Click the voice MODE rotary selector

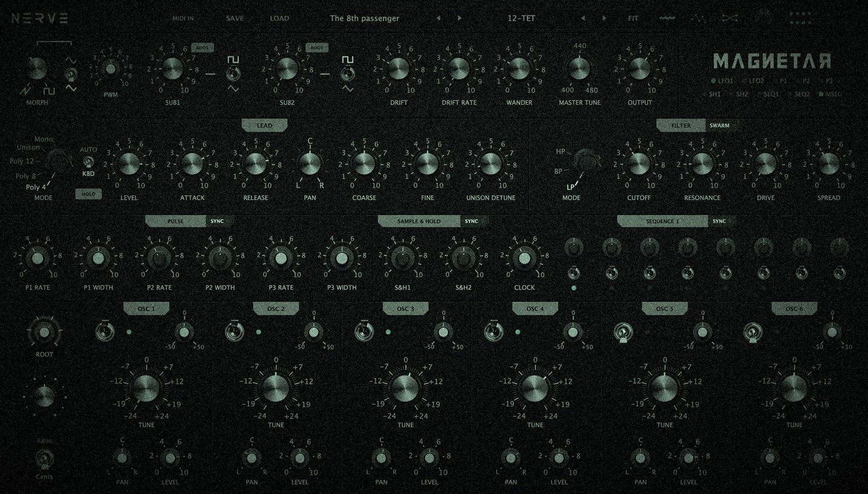pos(58,162)
